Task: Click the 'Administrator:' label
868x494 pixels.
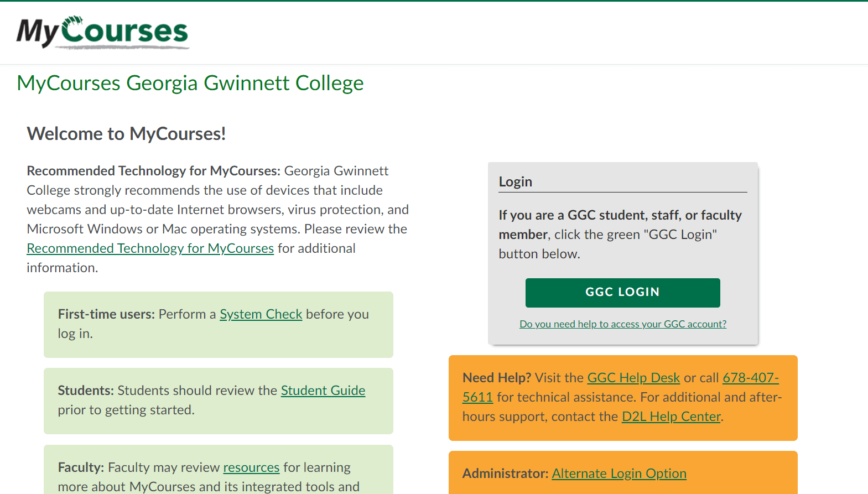Action: click(x=506, y=474)
